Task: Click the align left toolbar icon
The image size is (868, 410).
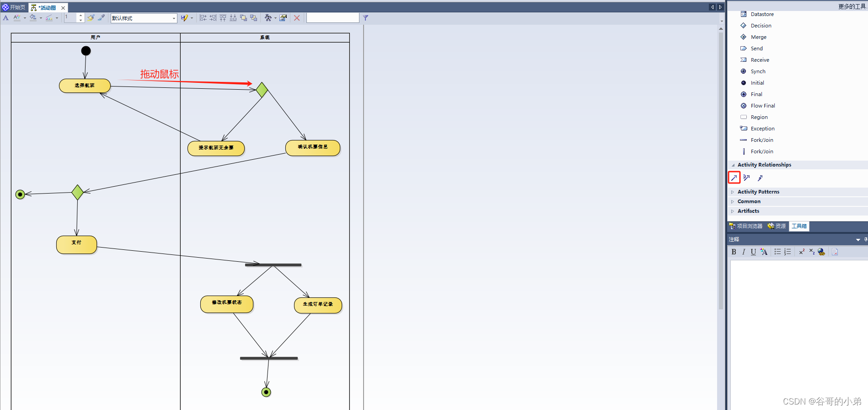Action: (x=203, y=18)
